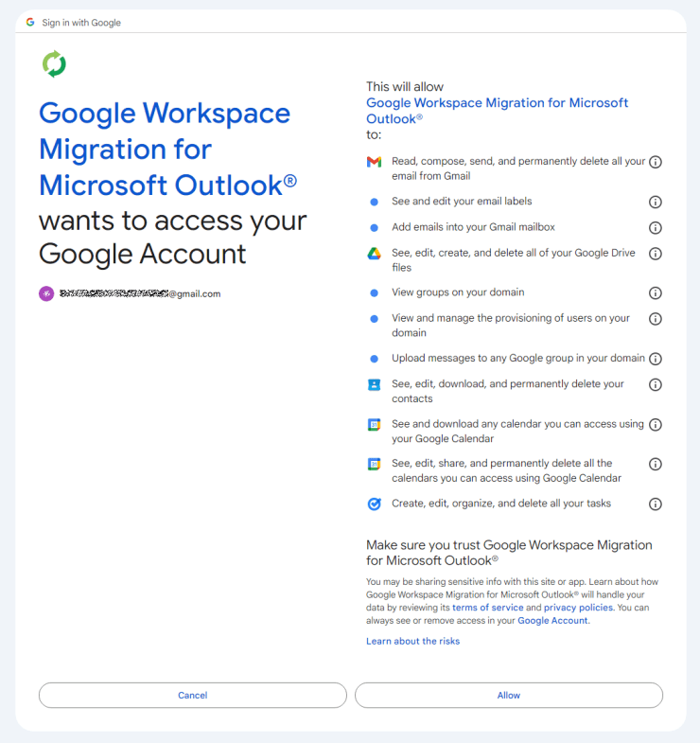Click the green sync arrows app icon
The image size is (700, 743).
click(54, 64)
